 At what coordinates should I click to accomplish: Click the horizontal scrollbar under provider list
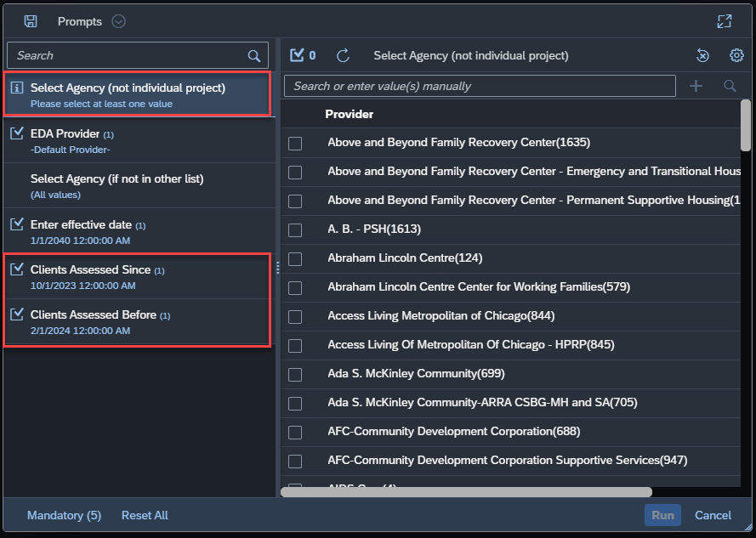466,492
